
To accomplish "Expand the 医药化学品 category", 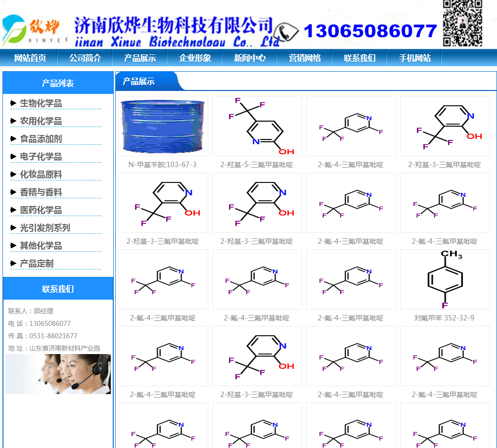I will tap(41, 210).
